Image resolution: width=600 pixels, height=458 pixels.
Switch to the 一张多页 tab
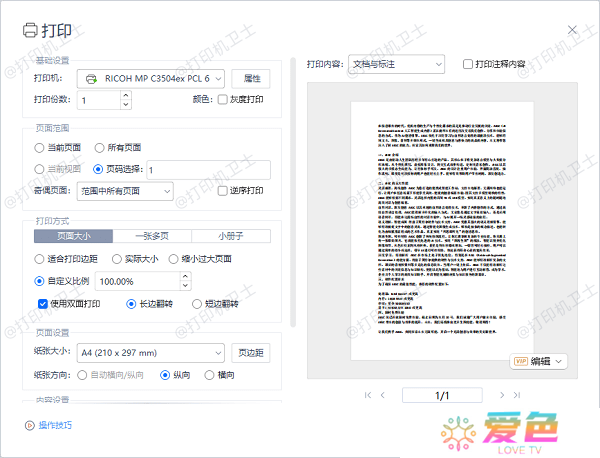pyautogui.click(x=152, y=236)
